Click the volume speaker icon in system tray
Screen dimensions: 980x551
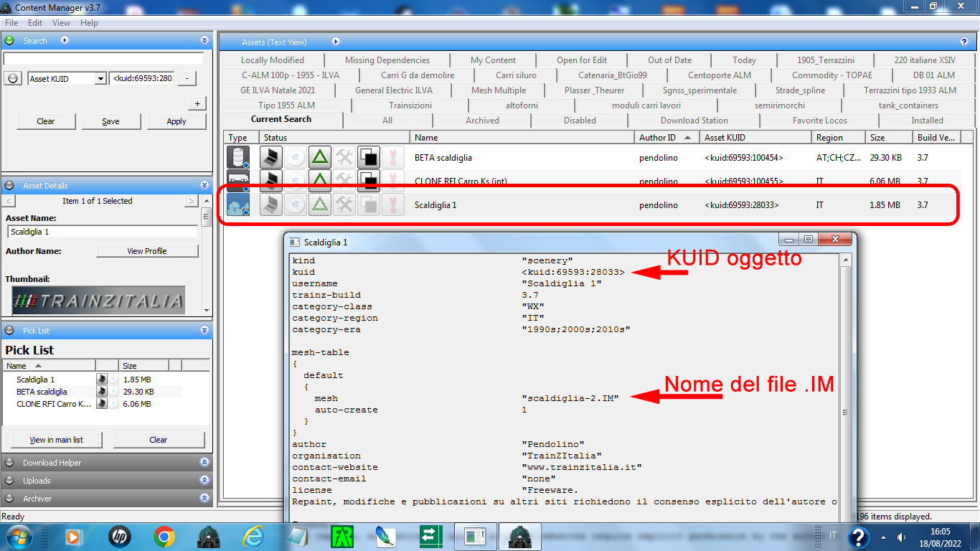click(900, 537)
